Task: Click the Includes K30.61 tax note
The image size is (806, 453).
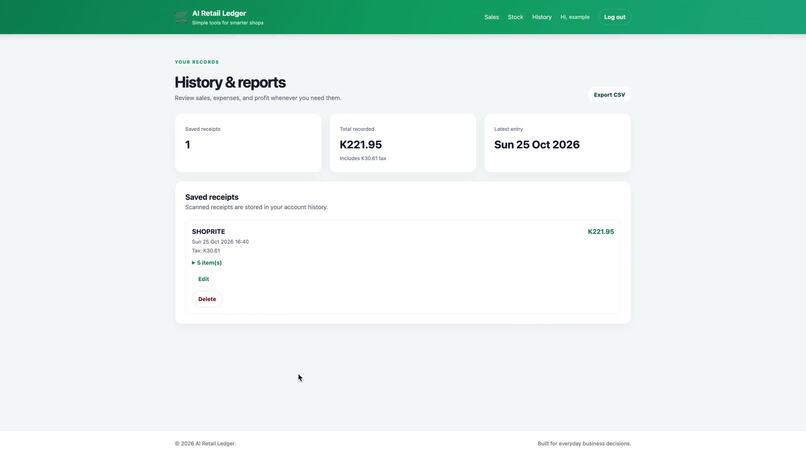Action: tap(363, 158)
